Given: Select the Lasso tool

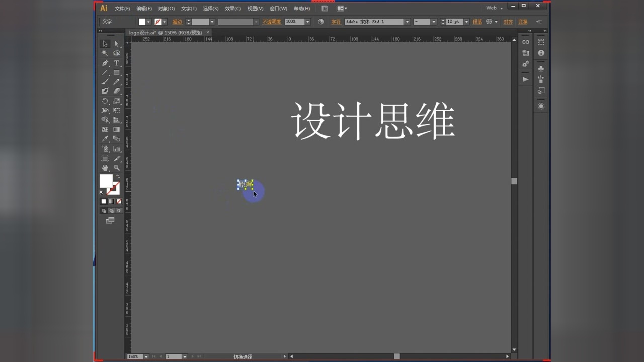Looking at the screenshot, I should tap(117, 53).
